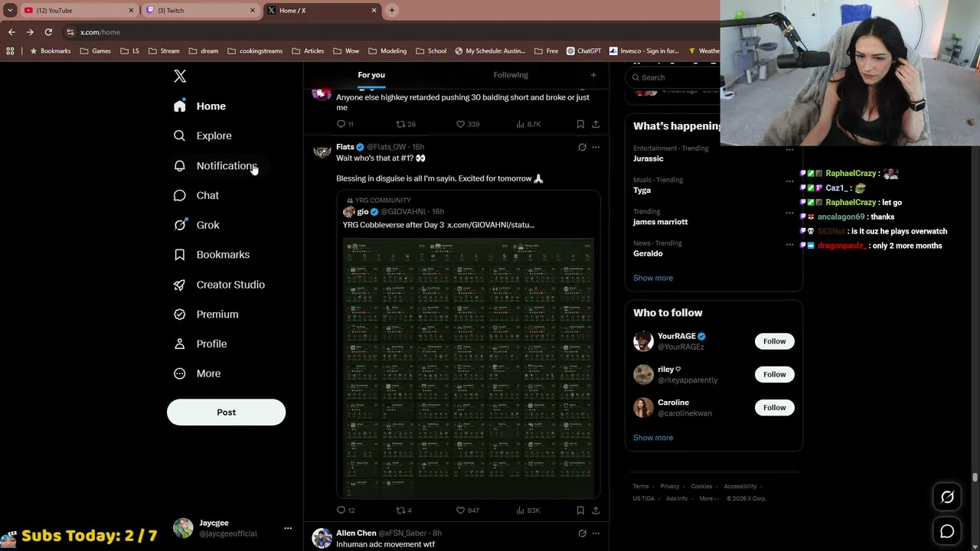Switch to the YouTube browser tab
The width and height of the screenshot is (980, 551).
pyautogui.click(x=77, y=11)
